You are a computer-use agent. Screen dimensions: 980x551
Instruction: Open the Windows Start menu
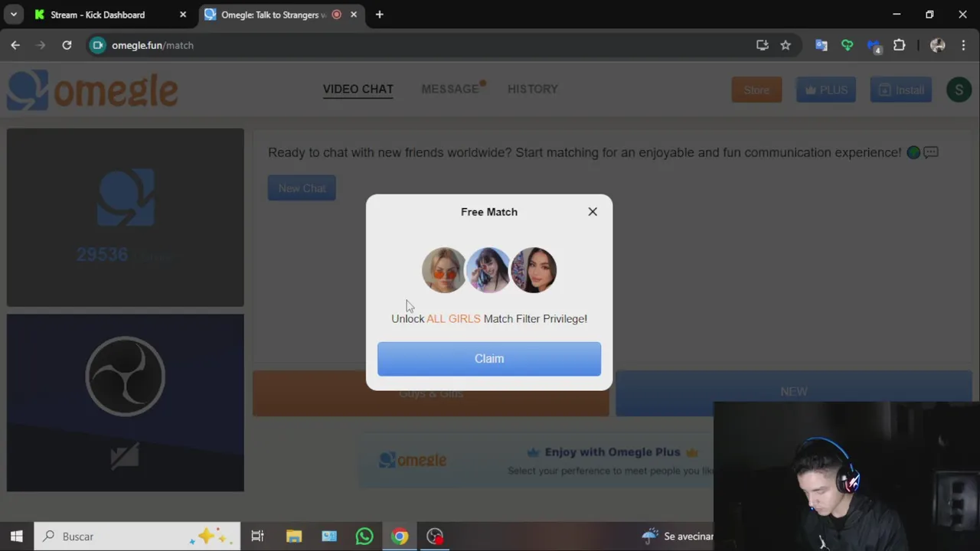pyautogui.click(x=16, y=536)
